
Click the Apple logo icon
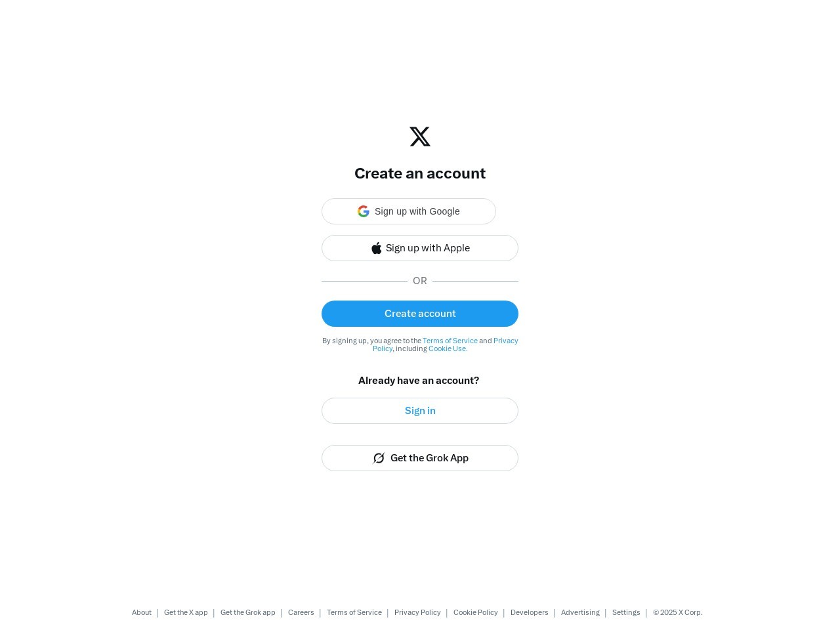377,248
